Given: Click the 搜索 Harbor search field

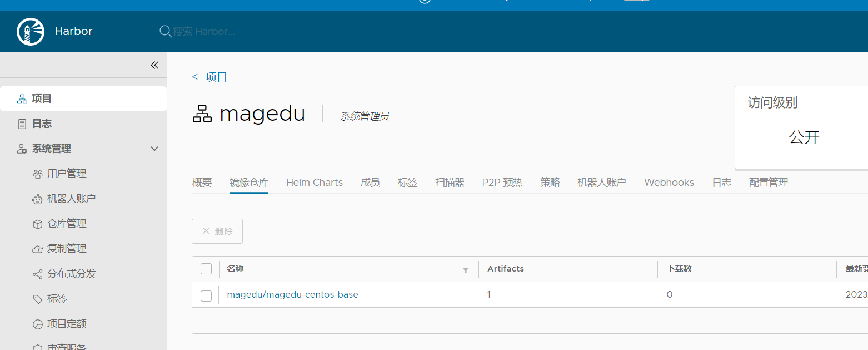Looking at the screenshot, I should (204, 32).
